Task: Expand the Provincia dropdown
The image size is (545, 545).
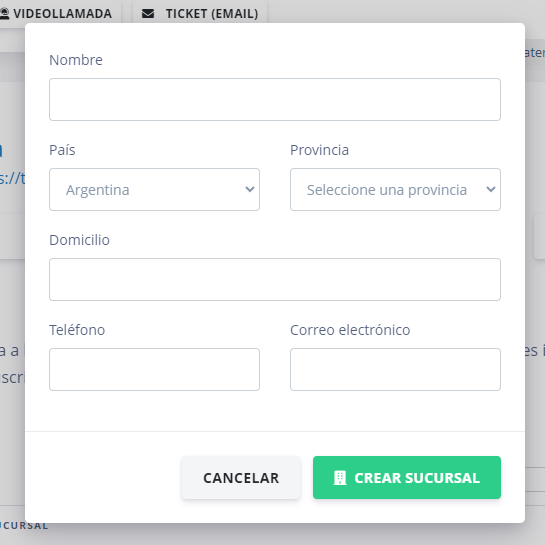Action: [x=395, y=189]
